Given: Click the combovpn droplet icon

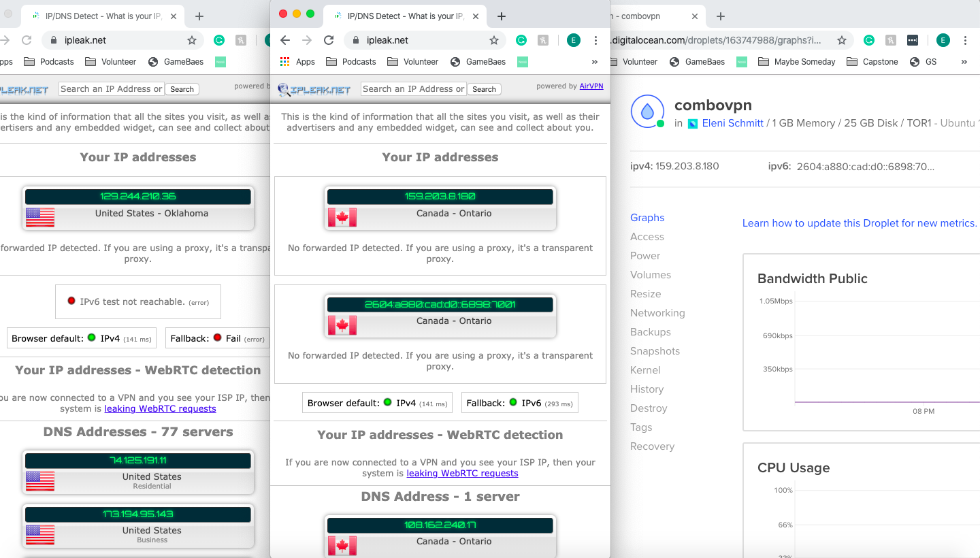Looking at the screenshot, I should (x=647, y=112).
